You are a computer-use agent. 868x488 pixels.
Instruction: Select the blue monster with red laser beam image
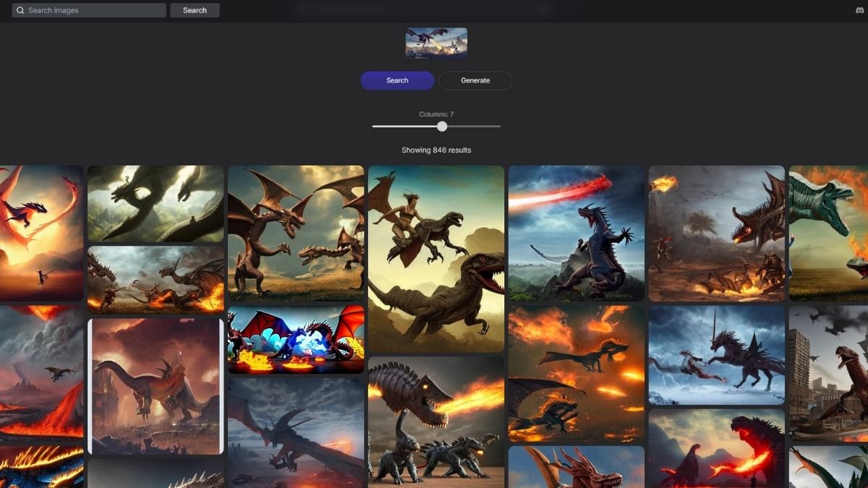tap(576, 233)
